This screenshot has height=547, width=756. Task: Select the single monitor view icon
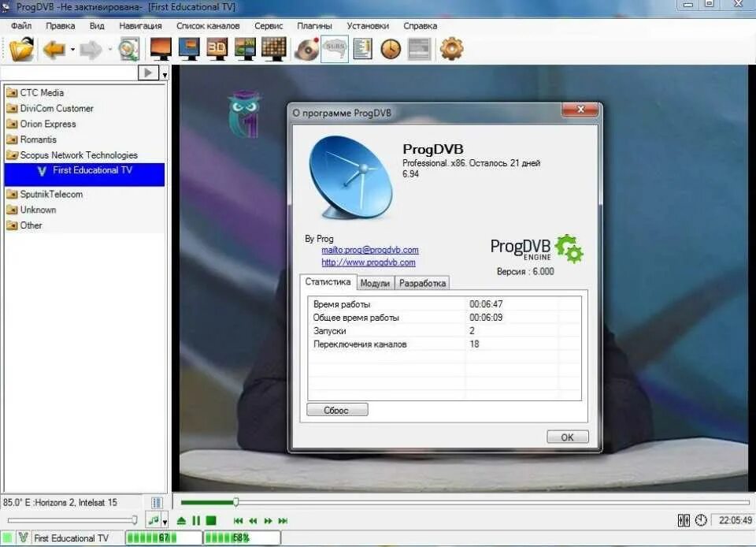click(161, 49)
